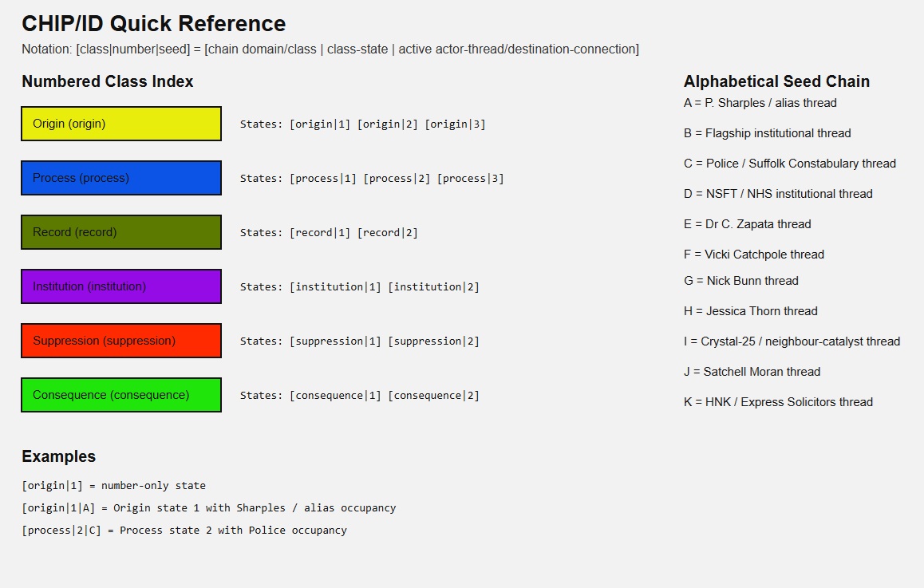924x588 pixels.
Task: Select the green Consequence class box
Action: click(121, 395)
